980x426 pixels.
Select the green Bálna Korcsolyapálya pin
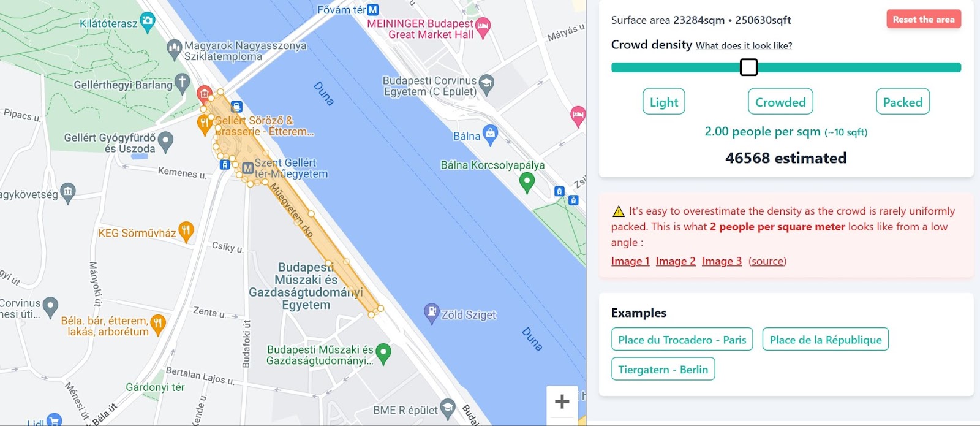[527, 182]
